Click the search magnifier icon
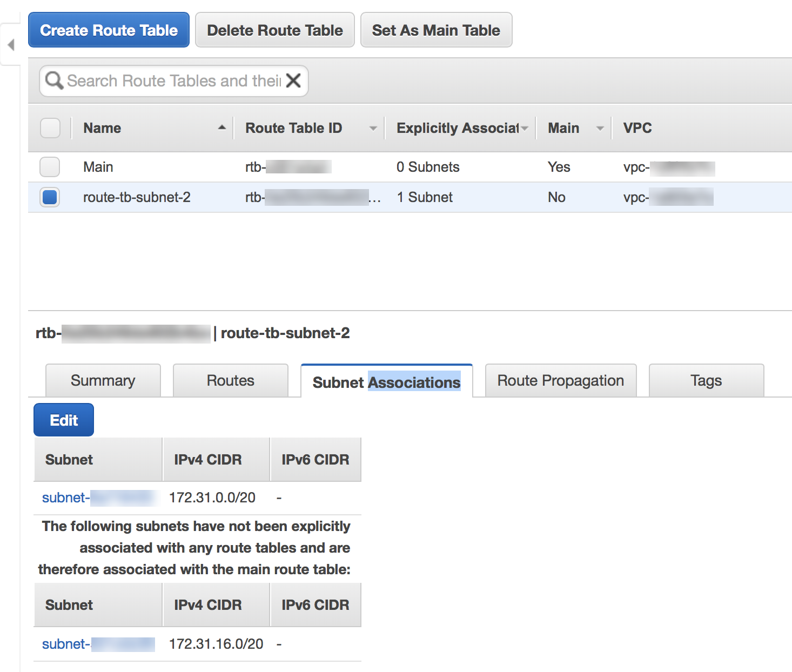This screenshot has height=672, width=792. click(x=53, y=81)
